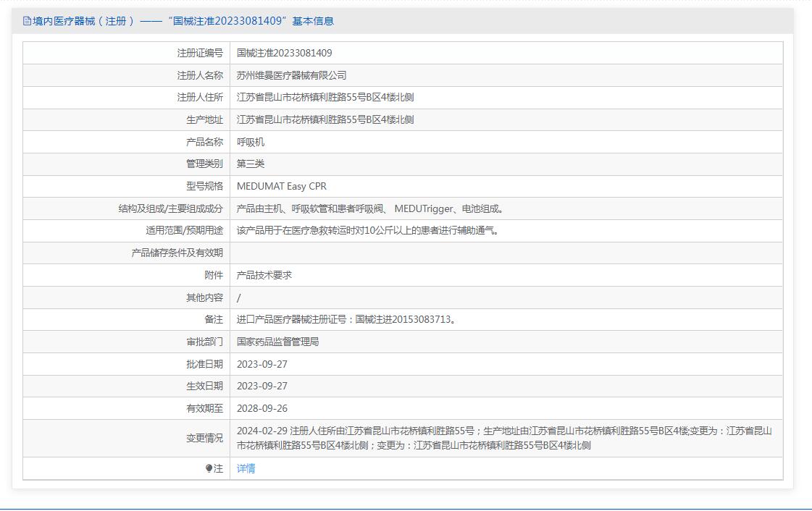Click the bulb icon beside 注
Screen dimensions: 812x511
pyautogui.click(x=209, y=468)
